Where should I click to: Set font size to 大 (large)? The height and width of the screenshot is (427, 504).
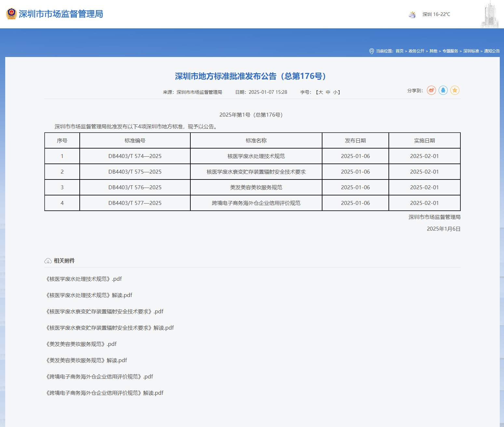coord(320,92)
